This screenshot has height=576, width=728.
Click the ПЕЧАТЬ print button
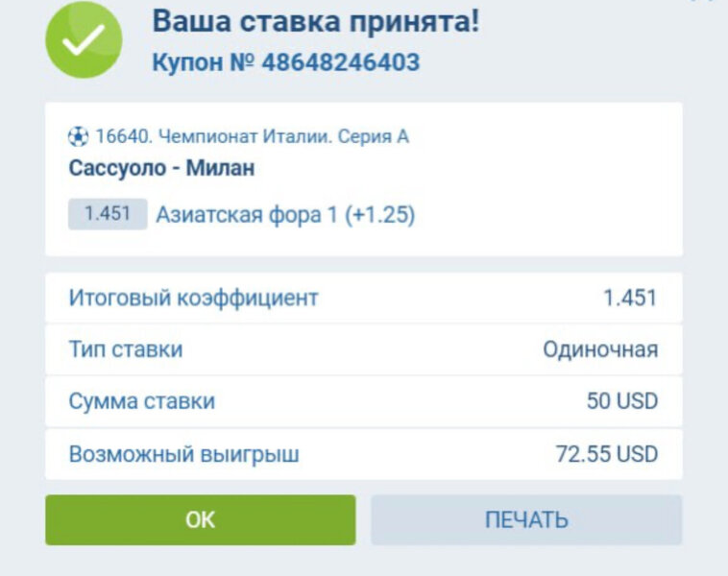(526, 520)
